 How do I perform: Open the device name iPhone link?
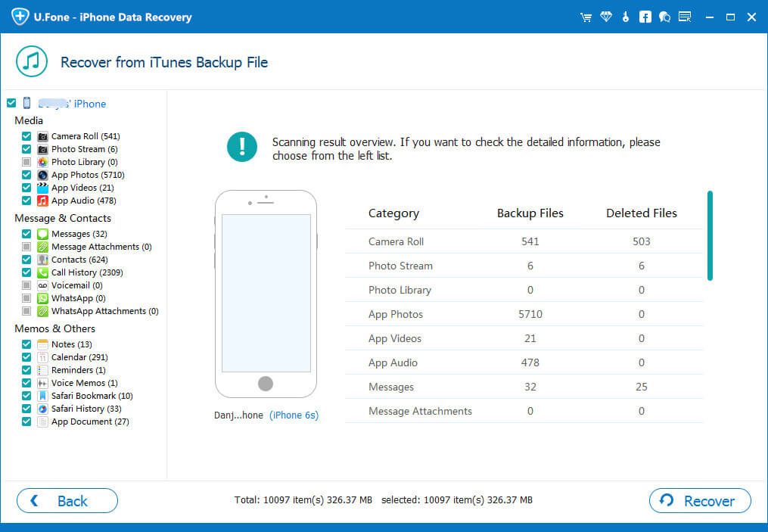pyautogui.click(x=72, y=104)
